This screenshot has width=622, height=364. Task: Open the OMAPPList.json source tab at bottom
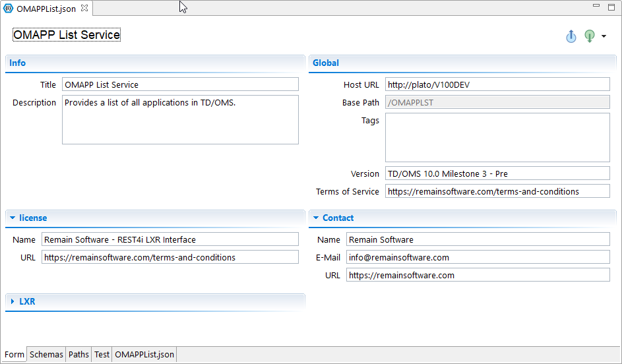(144, 355)
